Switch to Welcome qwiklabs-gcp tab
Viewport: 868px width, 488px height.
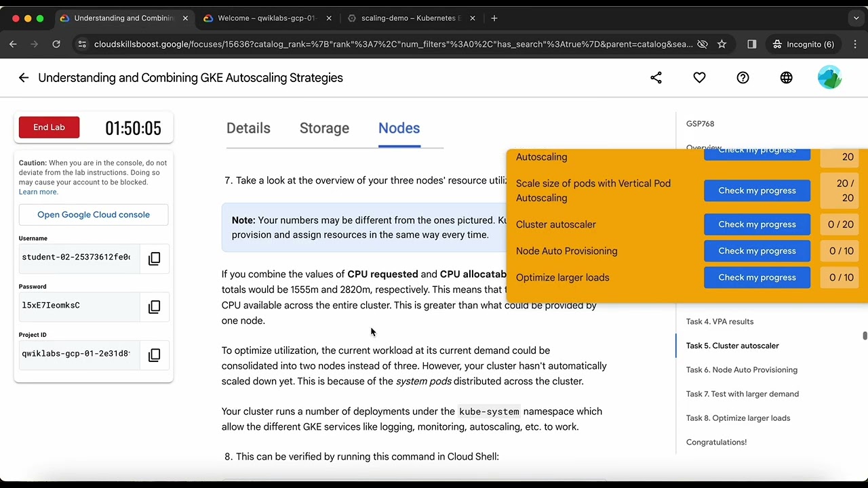[266, 18]
